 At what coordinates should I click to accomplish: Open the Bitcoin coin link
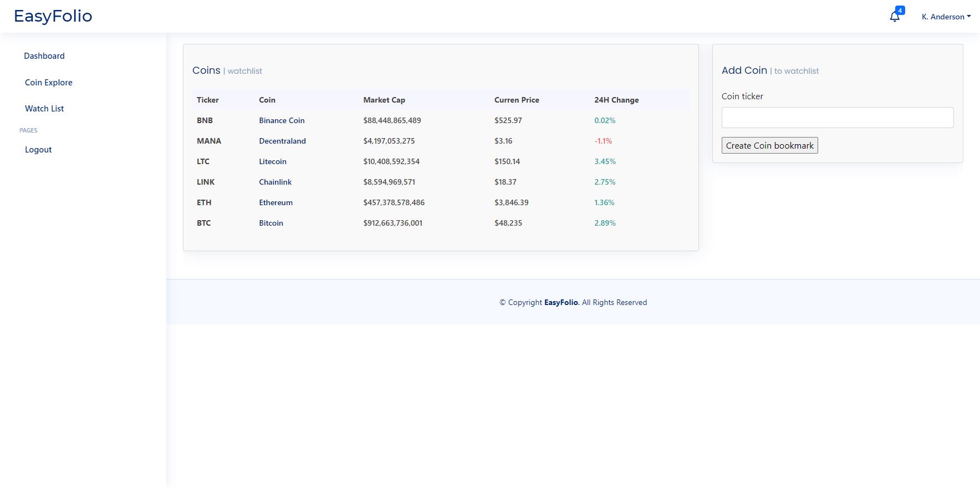click(271, 223)
